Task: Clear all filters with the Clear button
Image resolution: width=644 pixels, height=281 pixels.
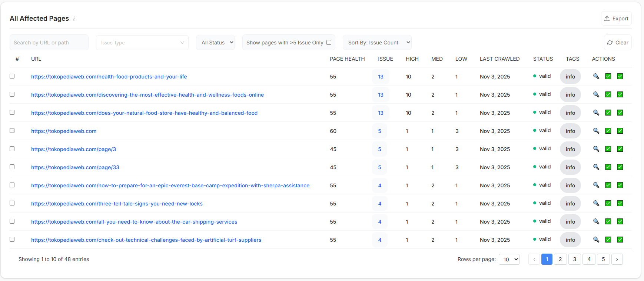Action: point(618,43)
